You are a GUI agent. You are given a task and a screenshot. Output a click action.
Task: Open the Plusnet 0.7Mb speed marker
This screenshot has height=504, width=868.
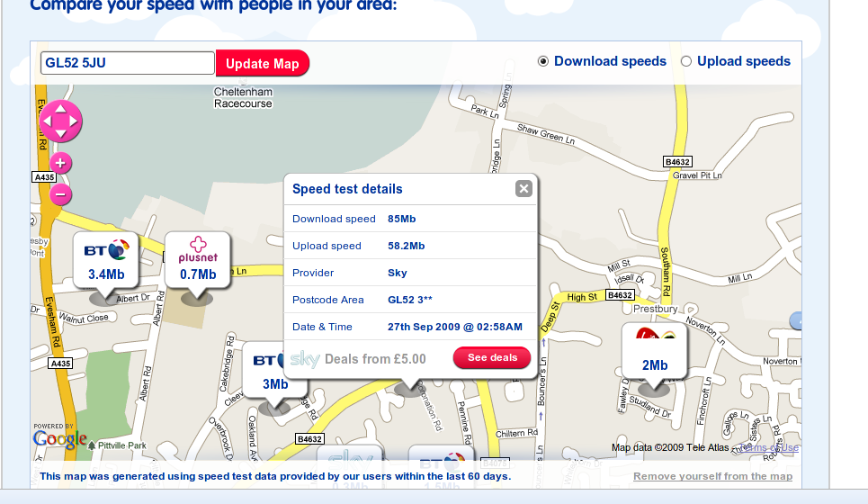(198, 260)
